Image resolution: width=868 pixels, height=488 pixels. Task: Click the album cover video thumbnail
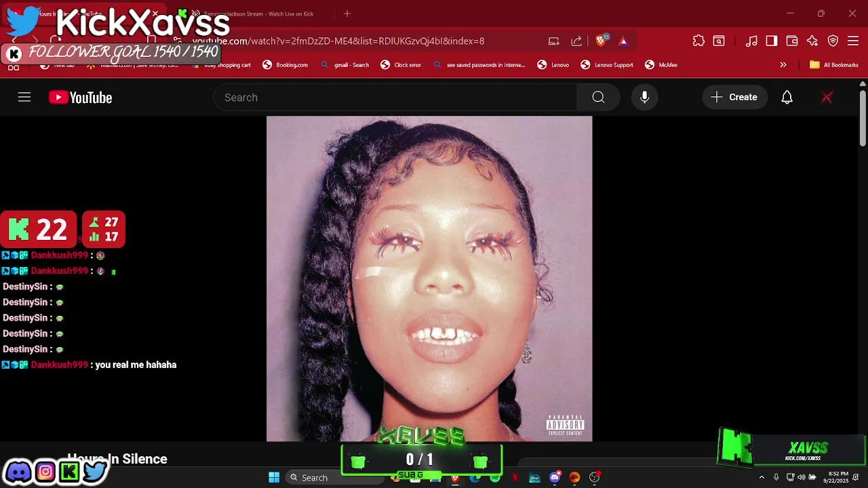(429, 279)
